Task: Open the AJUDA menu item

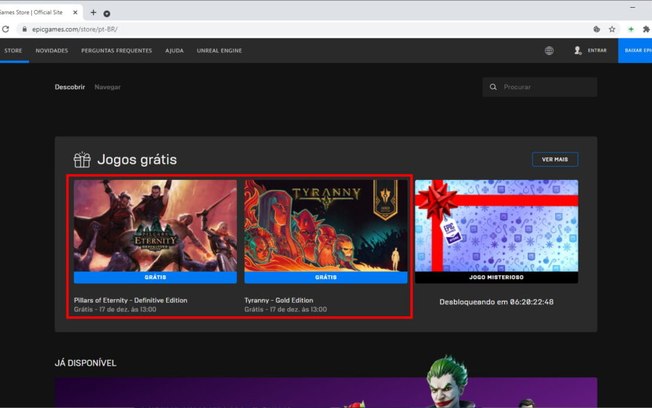Action: pos(174,50)
